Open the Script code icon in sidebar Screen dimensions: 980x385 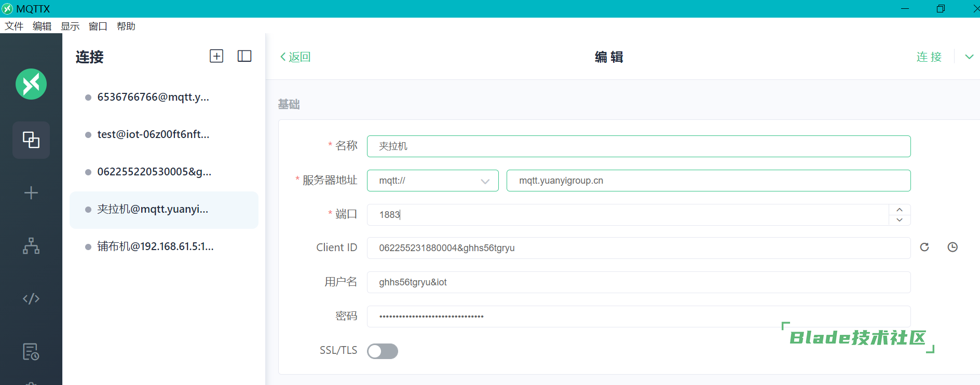tap(31, 299)
